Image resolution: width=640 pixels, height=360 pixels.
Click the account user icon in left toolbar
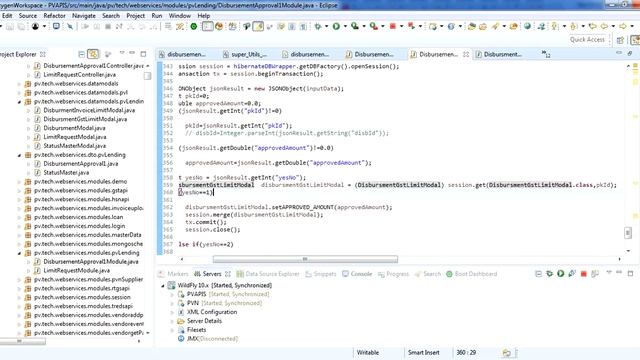pos(35,27)
